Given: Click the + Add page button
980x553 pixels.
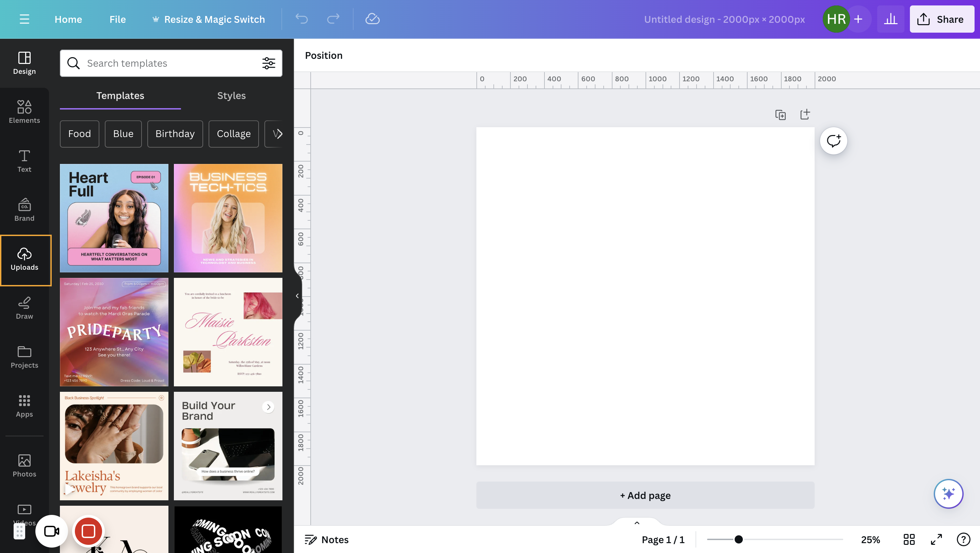Looking at the screenshot, I should (x=645, y=495).
